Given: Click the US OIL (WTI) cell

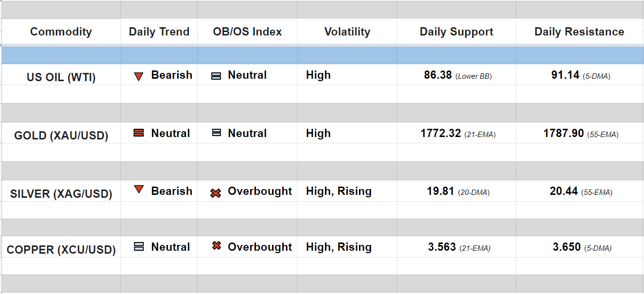Looking at the screenshot, I should [61, 77].
